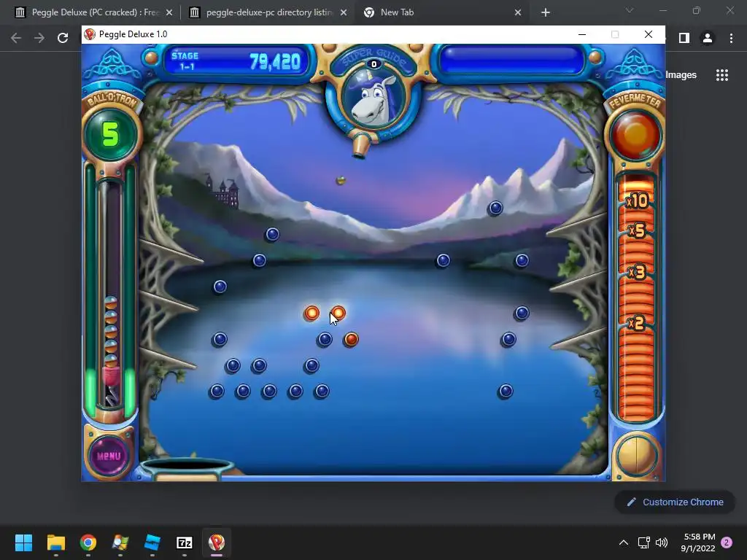Close the Peggle Deluxe 1.0 window
The height and width of the screenshot is (560, 747).
[649, 34]
